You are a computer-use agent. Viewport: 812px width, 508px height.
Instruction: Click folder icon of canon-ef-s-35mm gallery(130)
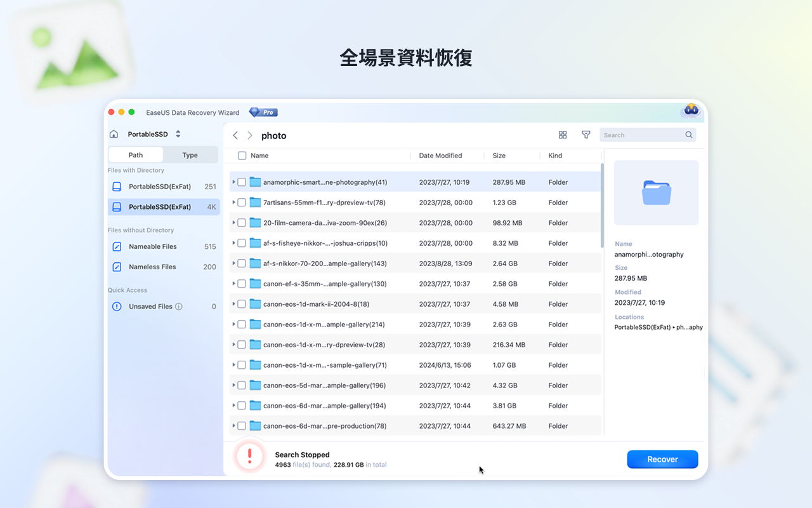tap(255, 283)
